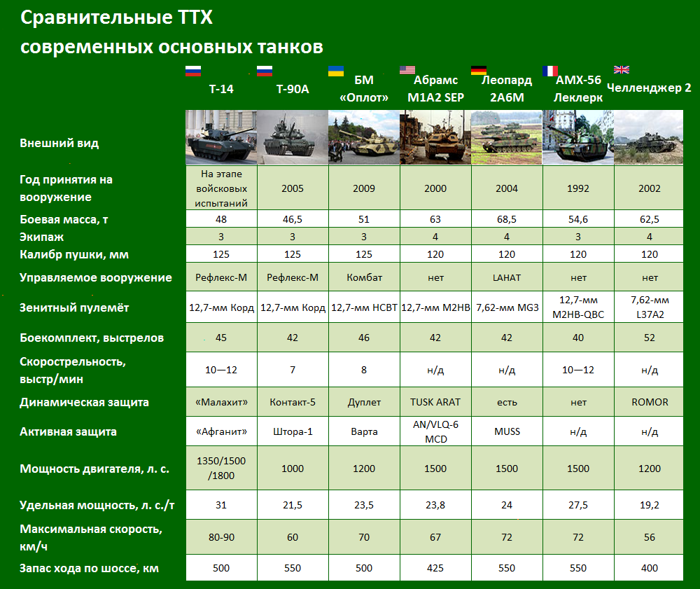Click the machine gun cell '7,62-мм MG3'
The width and height of the screenshot is (700, 589).
(507, 307)
